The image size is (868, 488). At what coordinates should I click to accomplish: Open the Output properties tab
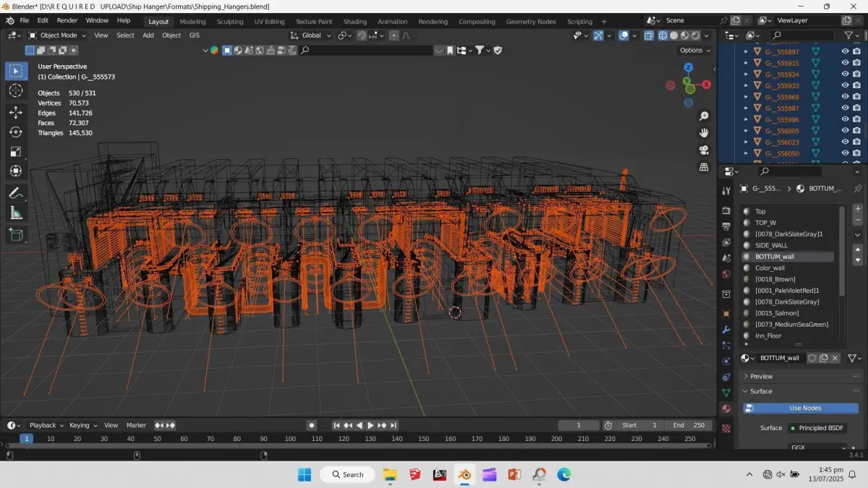[x=726, y=226]
